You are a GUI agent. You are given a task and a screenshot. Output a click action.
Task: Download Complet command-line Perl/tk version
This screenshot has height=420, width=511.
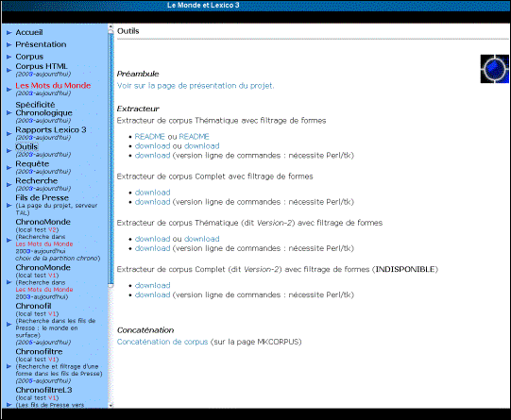pos(152,202)
